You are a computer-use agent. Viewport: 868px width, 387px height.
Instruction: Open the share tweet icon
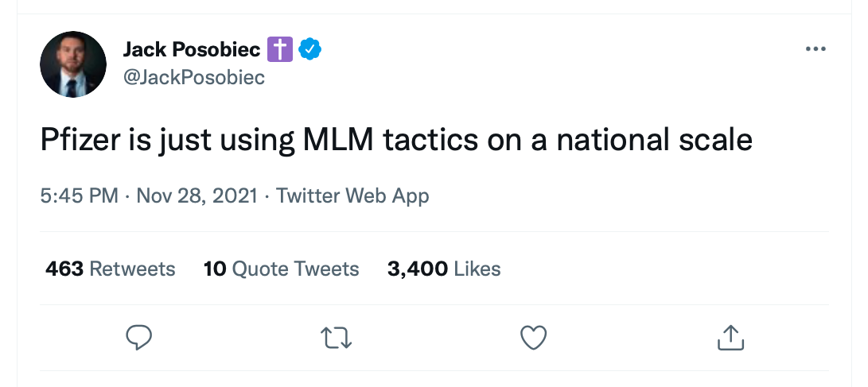point(730,338)
